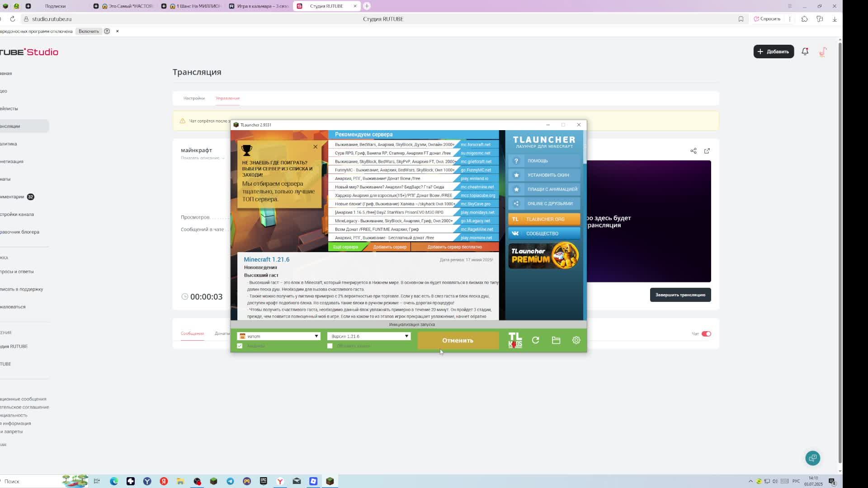Turn off the Чат toggle
This screenshot has height=488, width=868.
click(x=706, y=334)
